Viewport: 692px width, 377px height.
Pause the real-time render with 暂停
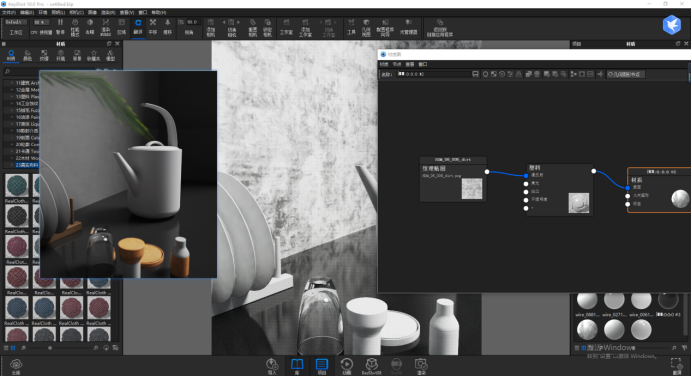(60, 26)
